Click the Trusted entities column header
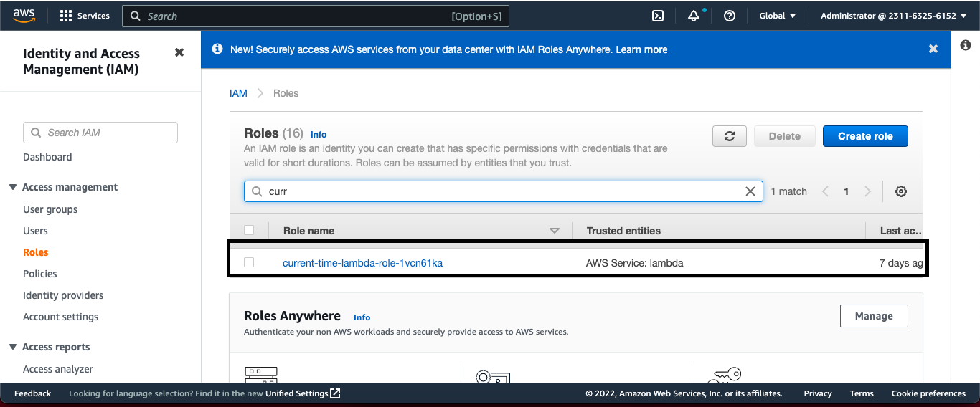Viewport: 980px width, 407px height. [623, 231]
